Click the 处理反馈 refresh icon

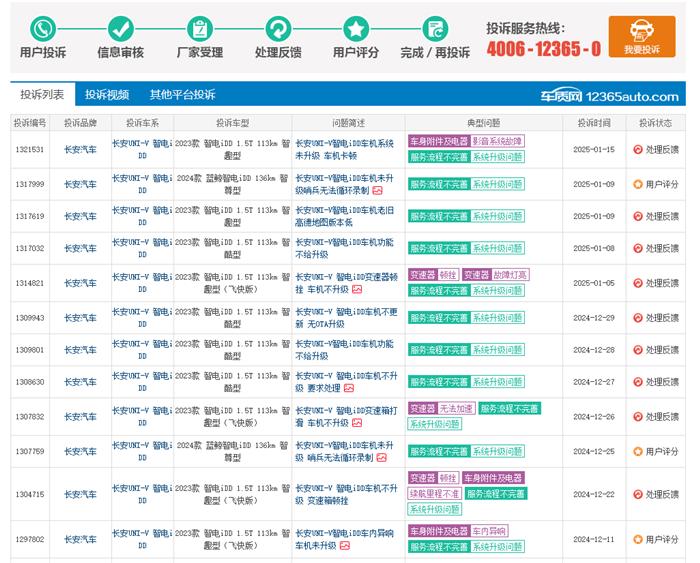(278, 28)
